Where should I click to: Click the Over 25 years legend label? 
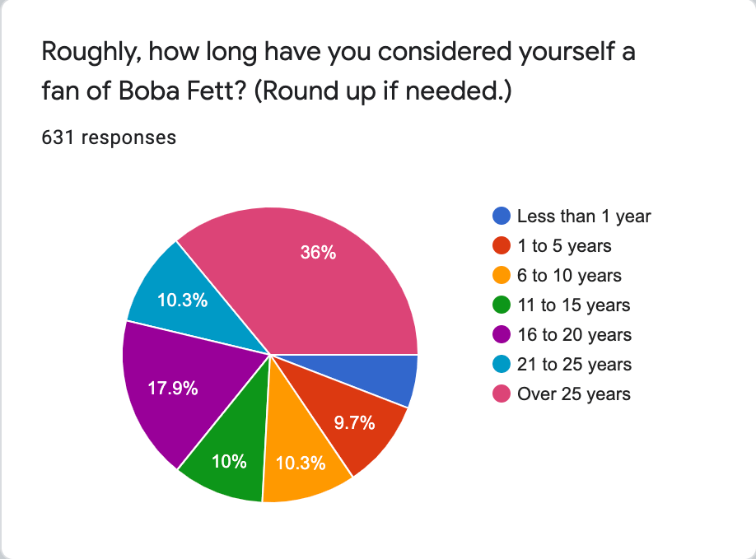(574, 394)
